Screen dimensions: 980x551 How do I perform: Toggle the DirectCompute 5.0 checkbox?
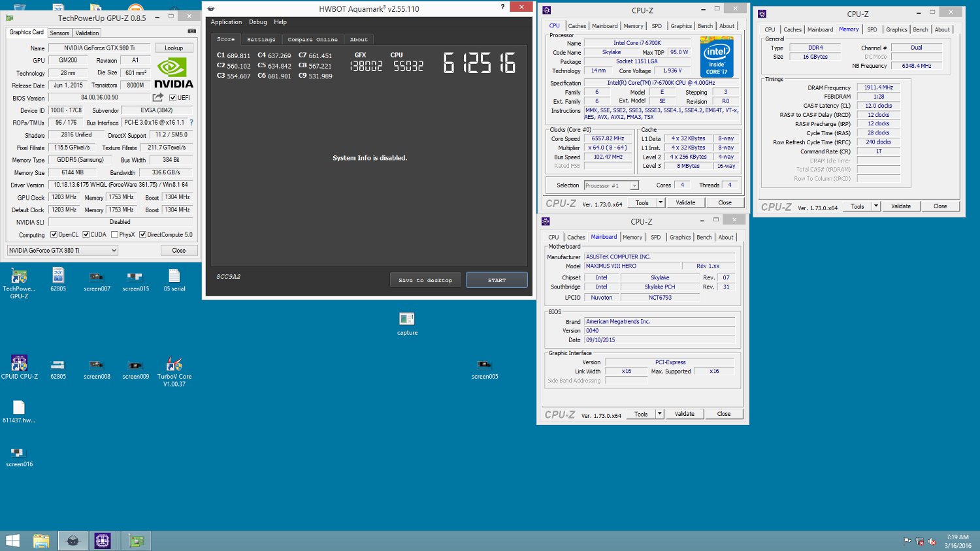pyautogui.click(x=142, y=234)
